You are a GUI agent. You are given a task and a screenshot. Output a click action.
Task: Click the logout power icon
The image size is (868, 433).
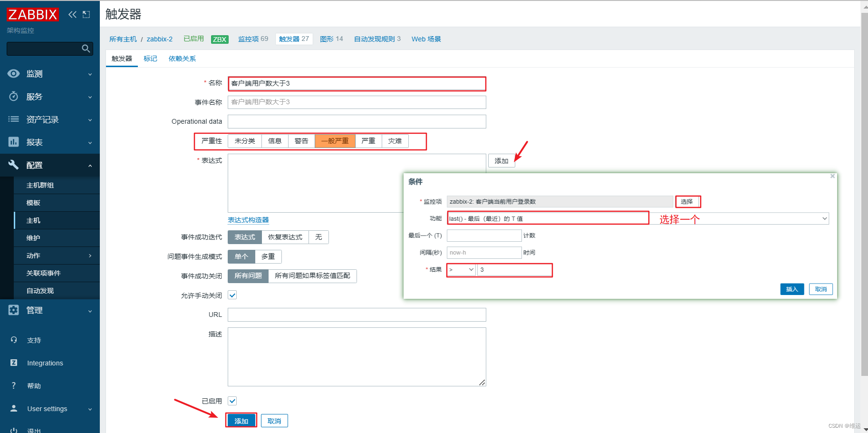coord(14,430)
